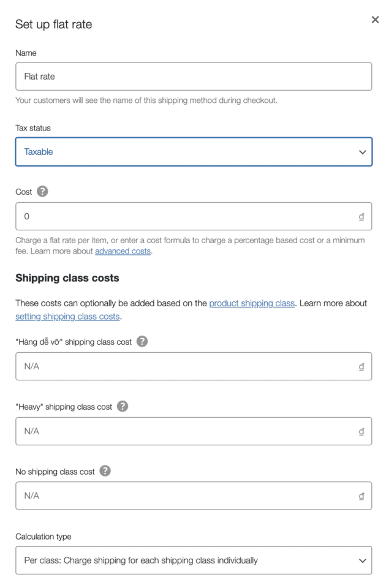Image resolution: width=386 pixels, height=588 pixels.
Task: Click the đồng currency symbol in Cost field
Action: (361, 217)
